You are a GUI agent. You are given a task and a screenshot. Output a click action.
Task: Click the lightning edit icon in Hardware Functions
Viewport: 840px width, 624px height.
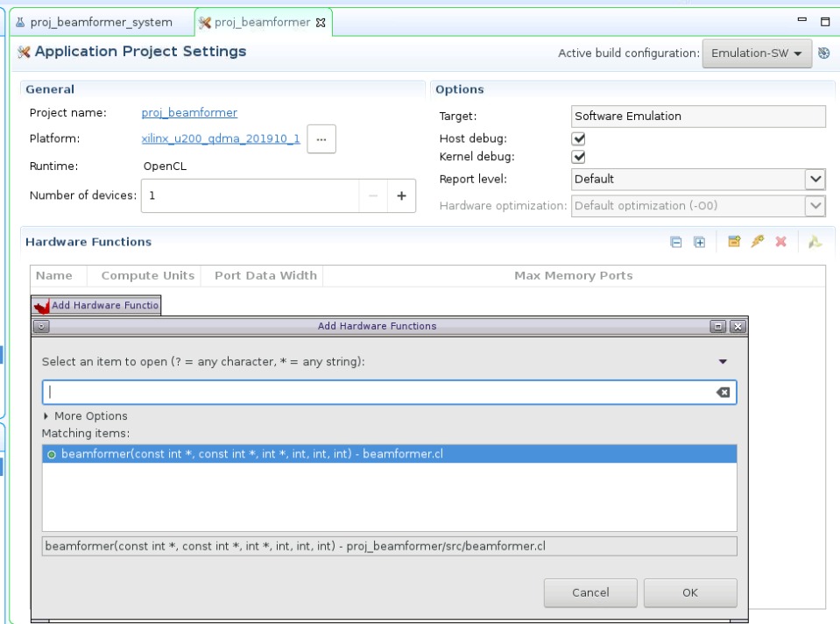coord(757,242)
